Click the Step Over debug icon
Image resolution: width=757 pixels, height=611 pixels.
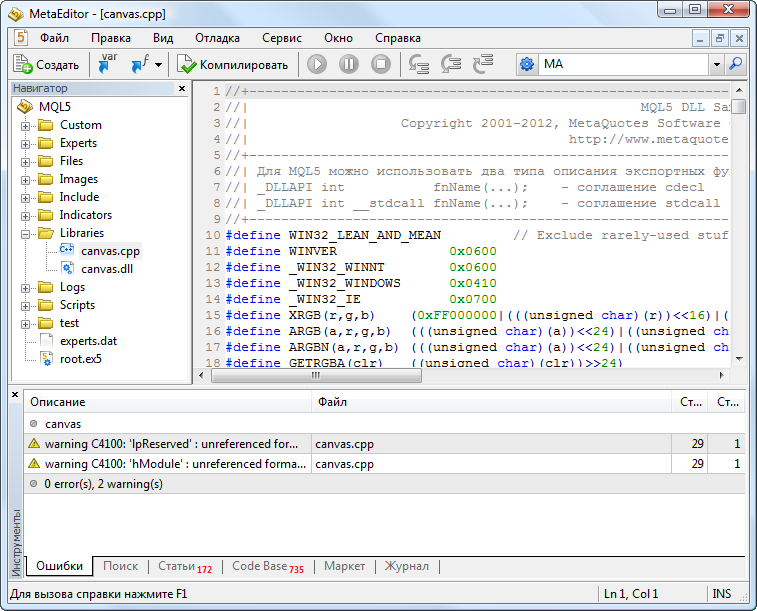[451, 64]
